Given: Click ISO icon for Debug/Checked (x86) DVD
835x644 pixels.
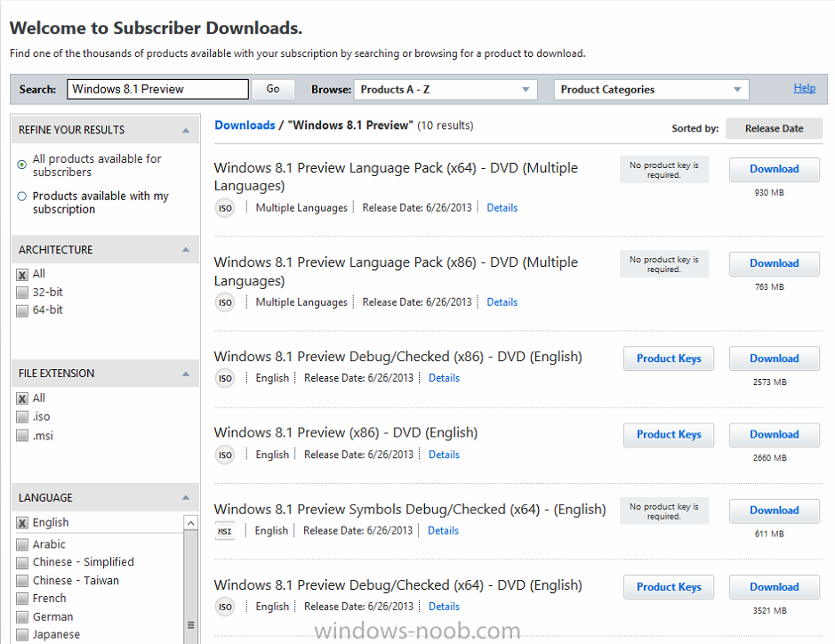Looking at the screenshot, I should [x=225, y=378].
